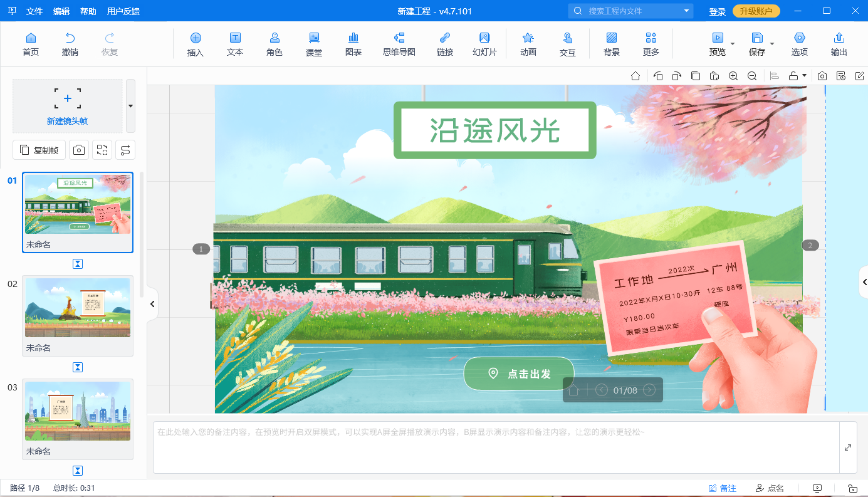Image resolution: width=868 pixels, height=497 pixels.
Task: Rotate canvas clockwise icon
Action: (x=677, y=76)
